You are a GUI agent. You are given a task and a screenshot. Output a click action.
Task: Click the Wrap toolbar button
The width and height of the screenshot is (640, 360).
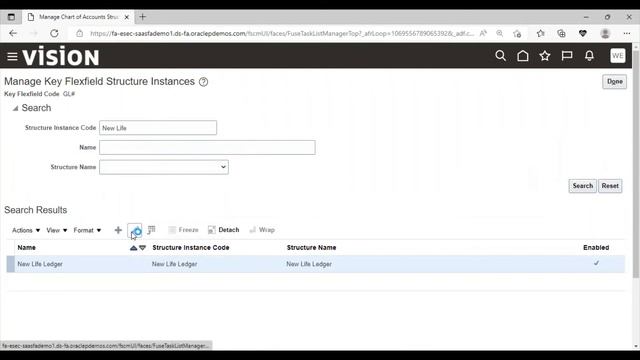262,230
